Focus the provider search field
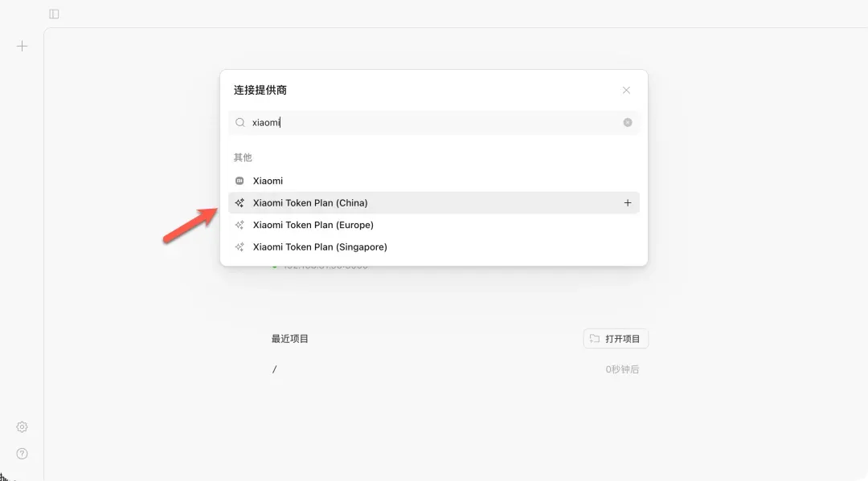 click(434, 123)
